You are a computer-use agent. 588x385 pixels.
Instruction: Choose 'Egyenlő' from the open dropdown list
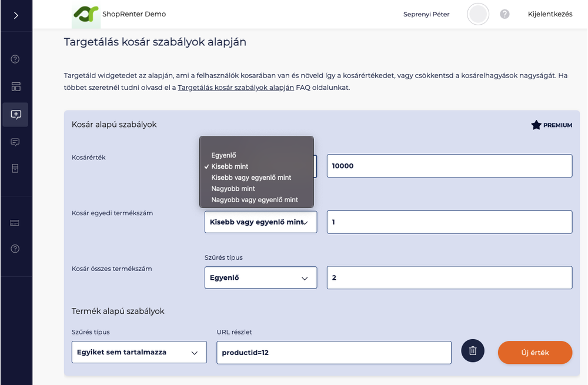click(x=223, y=155)
